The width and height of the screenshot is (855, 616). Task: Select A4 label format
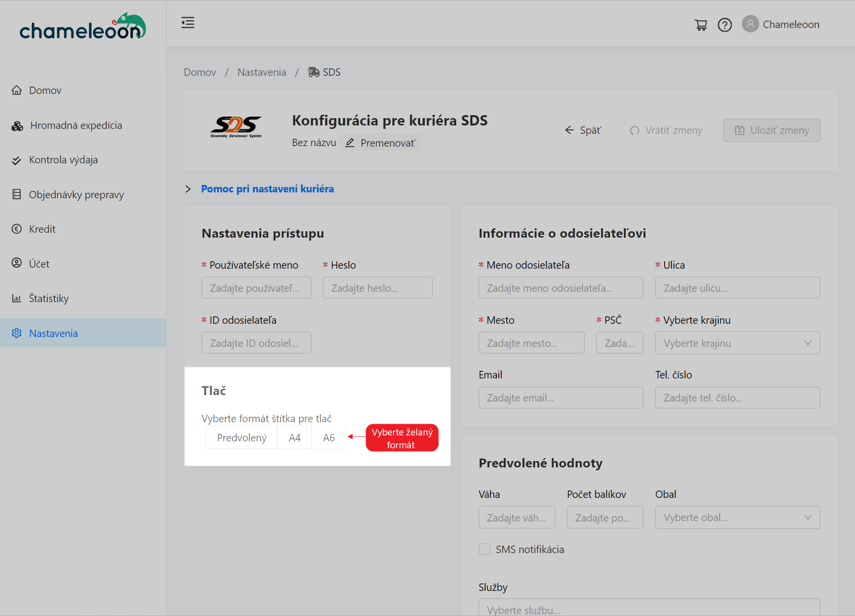(x=294, y=438)
